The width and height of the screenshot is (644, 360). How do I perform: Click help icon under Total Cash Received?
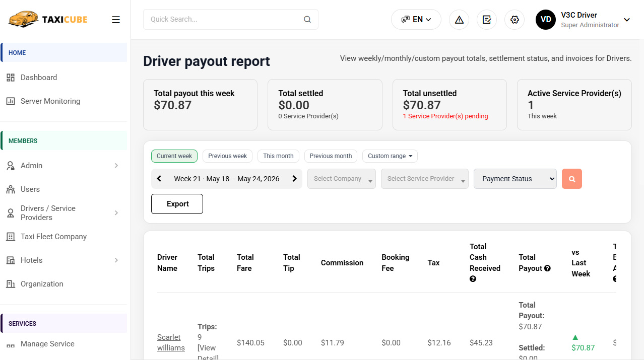473,279
